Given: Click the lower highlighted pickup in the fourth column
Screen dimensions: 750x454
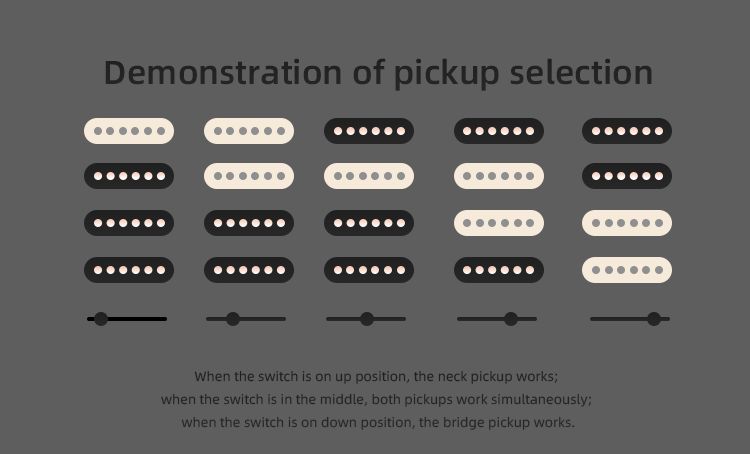Looking at the screenshot, I should click(x=499, y=223).
